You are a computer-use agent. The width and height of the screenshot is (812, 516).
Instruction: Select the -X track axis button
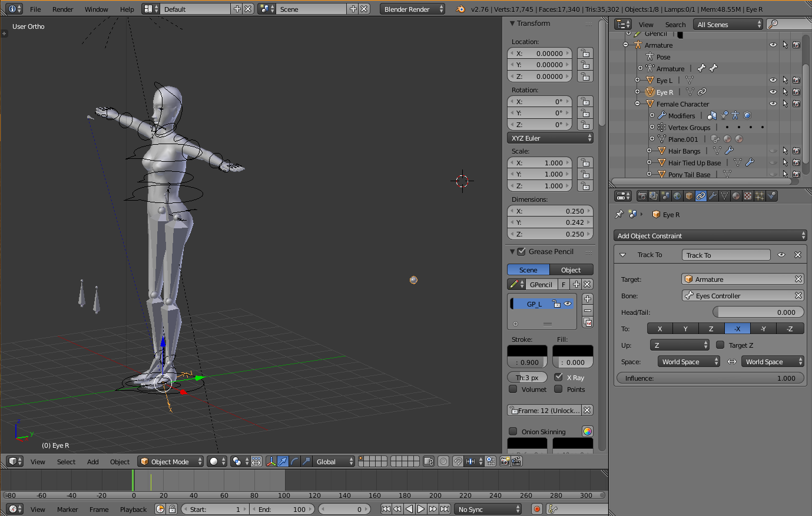tap(738, 329)
